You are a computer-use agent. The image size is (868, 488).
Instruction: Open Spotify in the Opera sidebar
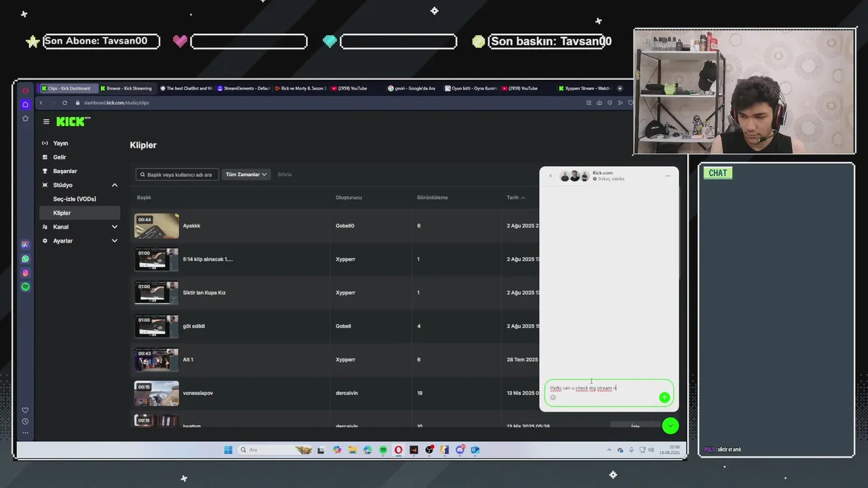[x=25, y=287]
